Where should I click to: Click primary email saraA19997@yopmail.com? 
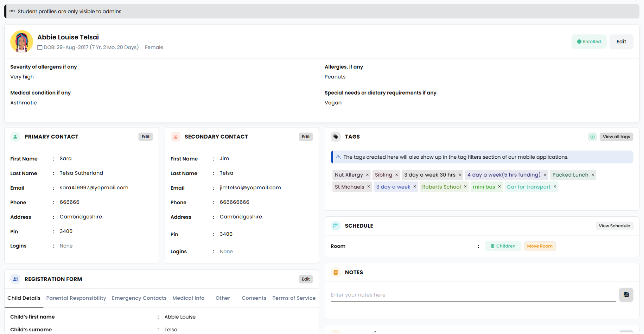(94, 188)
